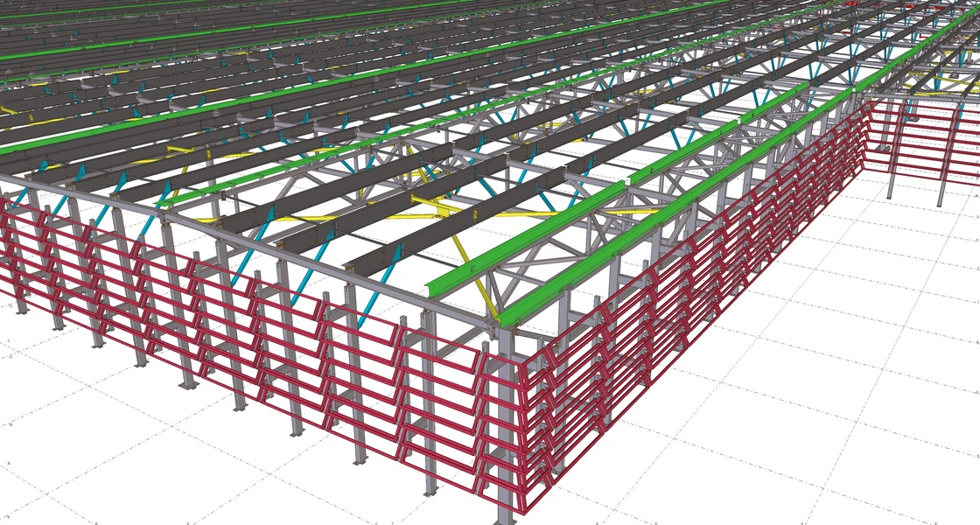Click the white splice plate on the green beam
Image resolution: width=980 pixels, height=525 pixels.
pyautogui.click(x=625, y=182)
